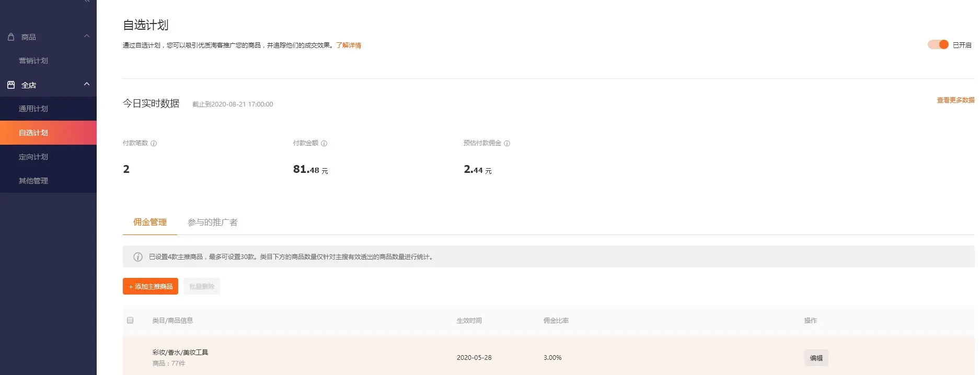Click the 彩妆/香水/美妆工具 category name

180,353
